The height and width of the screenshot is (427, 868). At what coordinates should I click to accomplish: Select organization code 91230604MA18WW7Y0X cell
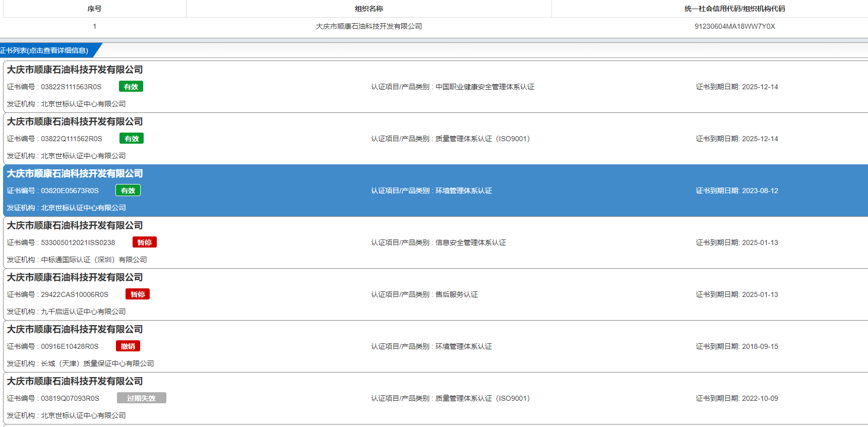tap(734, 26)
